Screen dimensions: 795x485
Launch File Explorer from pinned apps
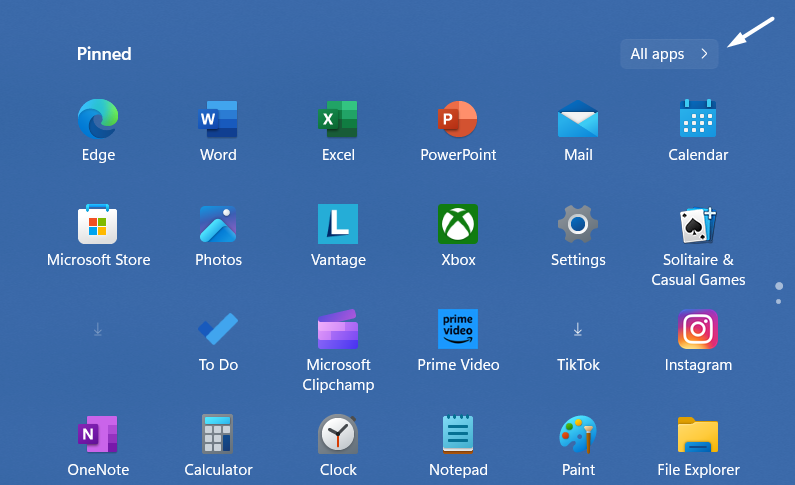(x=698, y=435)
